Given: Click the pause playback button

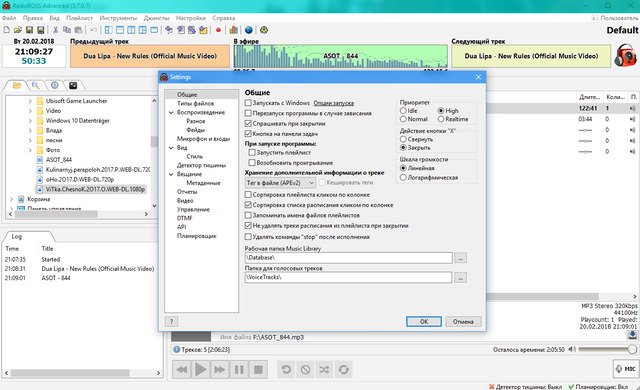Looking at the screenshot, I should pos(239,370).
